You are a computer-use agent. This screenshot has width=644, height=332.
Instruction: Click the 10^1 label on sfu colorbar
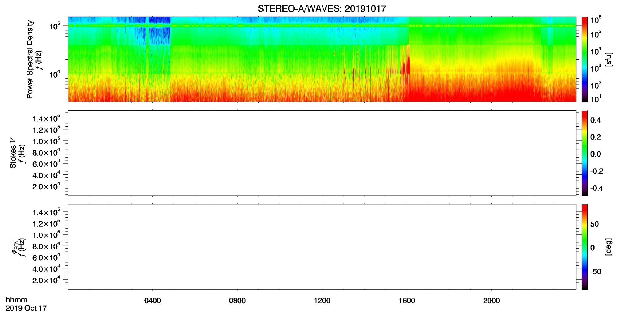(x=596, y=99)
